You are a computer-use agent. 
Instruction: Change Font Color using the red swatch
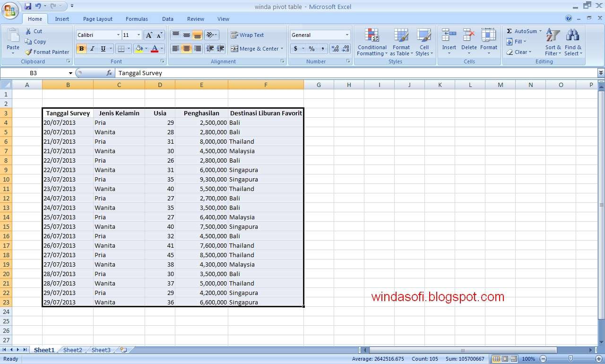tap(155, 49)
